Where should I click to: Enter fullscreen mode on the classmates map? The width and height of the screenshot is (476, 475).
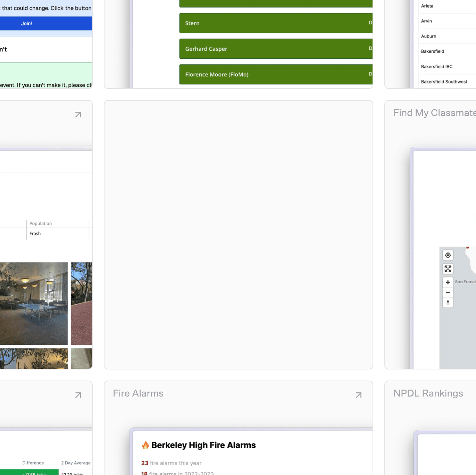448,268
